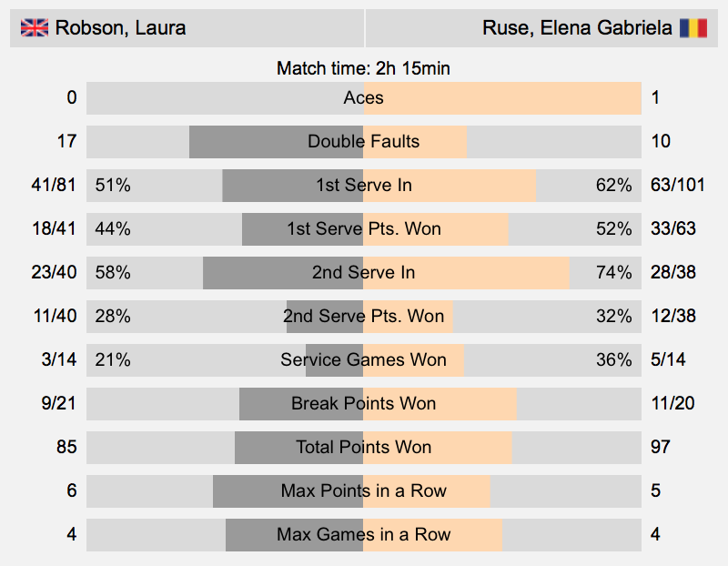Viewport: 728px width, 566px height.
Task: Open the Robson, Laura player name
Action: (120, 28)
